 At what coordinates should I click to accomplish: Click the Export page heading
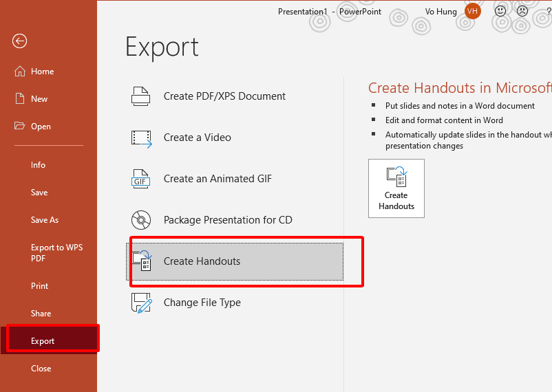pos(162,47)
